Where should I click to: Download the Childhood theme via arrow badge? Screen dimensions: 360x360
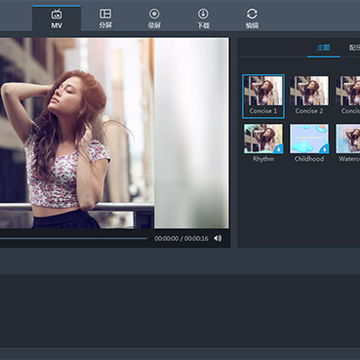click(x=324, y=149)
